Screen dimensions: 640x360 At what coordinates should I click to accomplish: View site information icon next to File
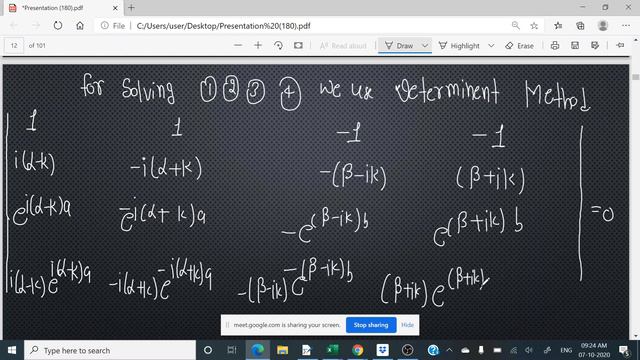104,26
